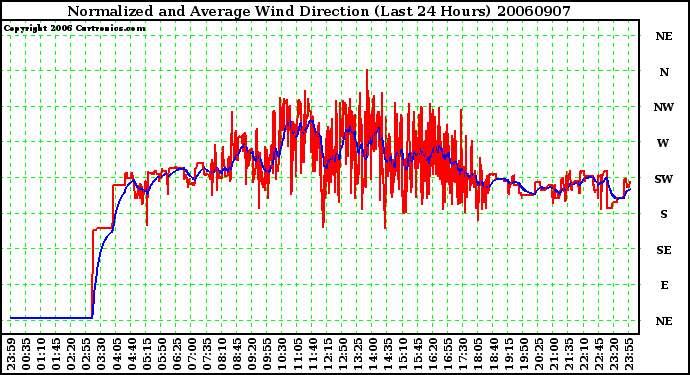Select the '16:55' time axis label
Image resolution: width=690 pixels, height=375 pixels.
(448, 354)
